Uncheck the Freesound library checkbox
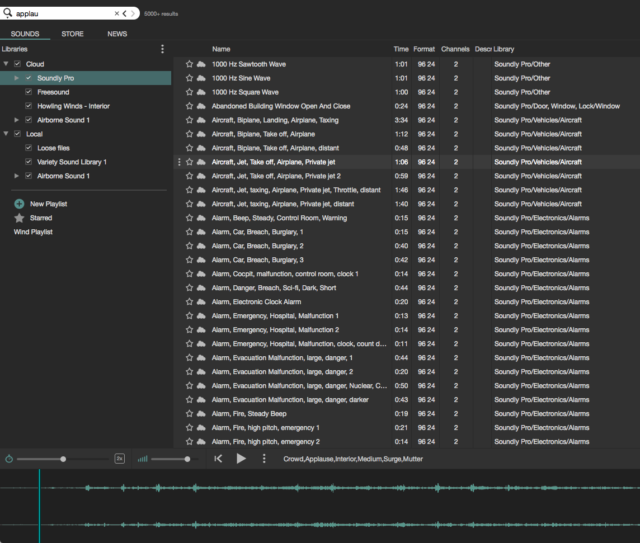This screenshot has width=640, height=543. pyautogui.click(x=29, y=92)
